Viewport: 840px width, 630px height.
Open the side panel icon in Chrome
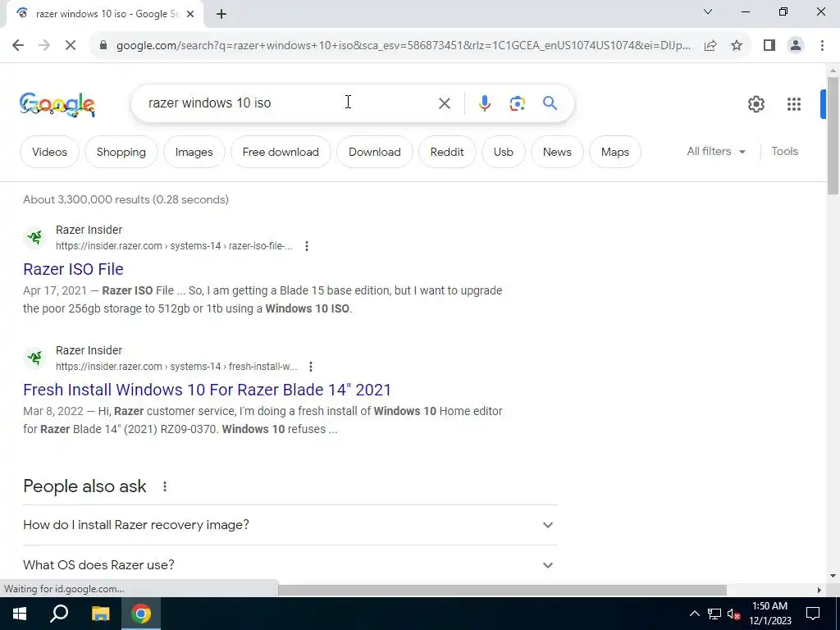[x=769, y=46]
